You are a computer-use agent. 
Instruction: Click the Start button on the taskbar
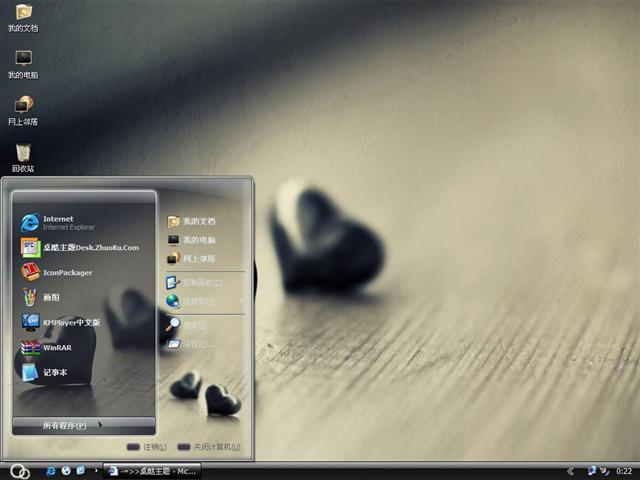coord(19,470)
